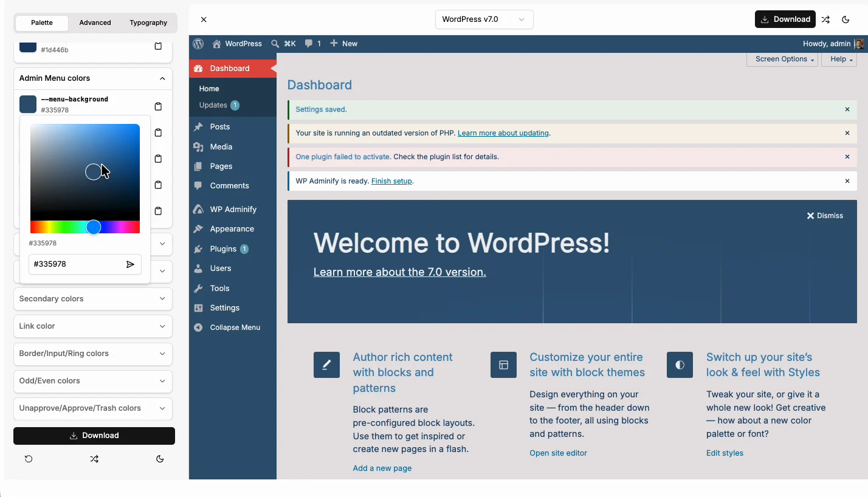Switch to the Typography tab

148,22
